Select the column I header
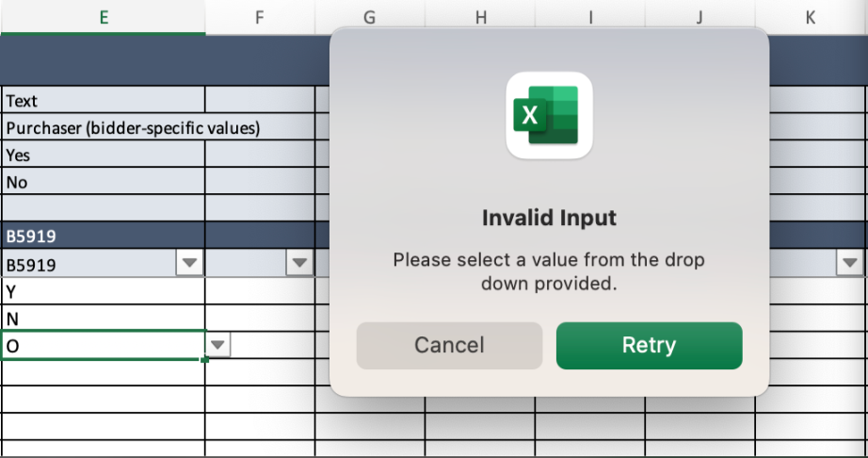868x458 pixels. [590, 17]
